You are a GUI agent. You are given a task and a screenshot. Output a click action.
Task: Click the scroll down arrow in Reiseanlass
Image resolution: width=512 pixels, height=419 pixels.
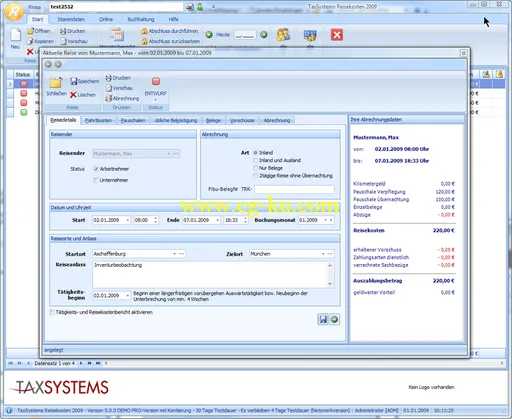[x=330, y=284]
